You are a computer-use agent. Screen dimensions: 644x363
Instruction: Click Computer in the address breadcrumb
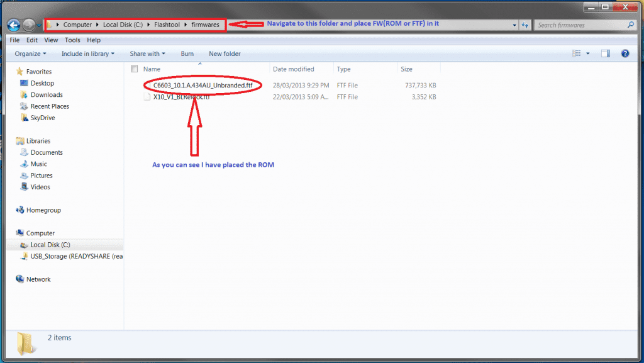[77, 25]
